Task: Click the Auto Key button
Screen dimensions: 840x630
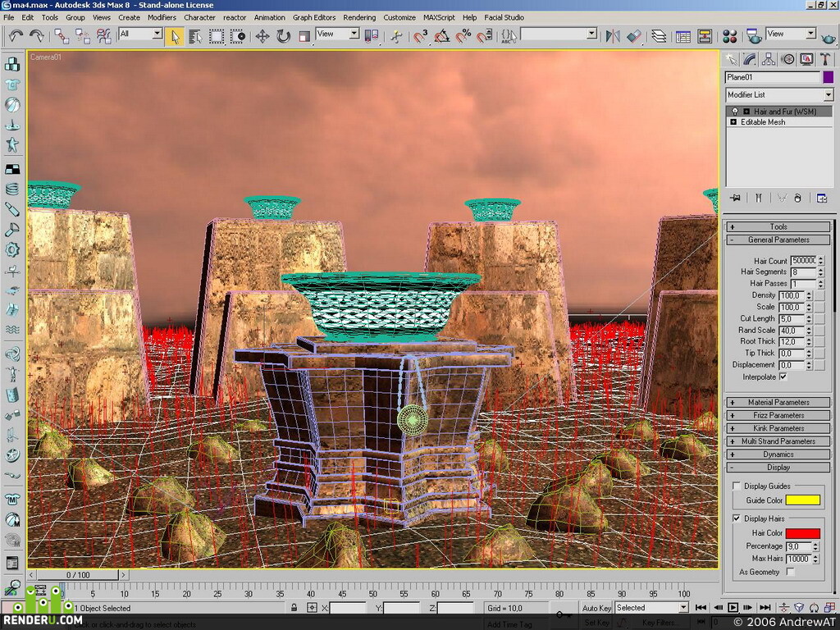Action: pos(596,608)
